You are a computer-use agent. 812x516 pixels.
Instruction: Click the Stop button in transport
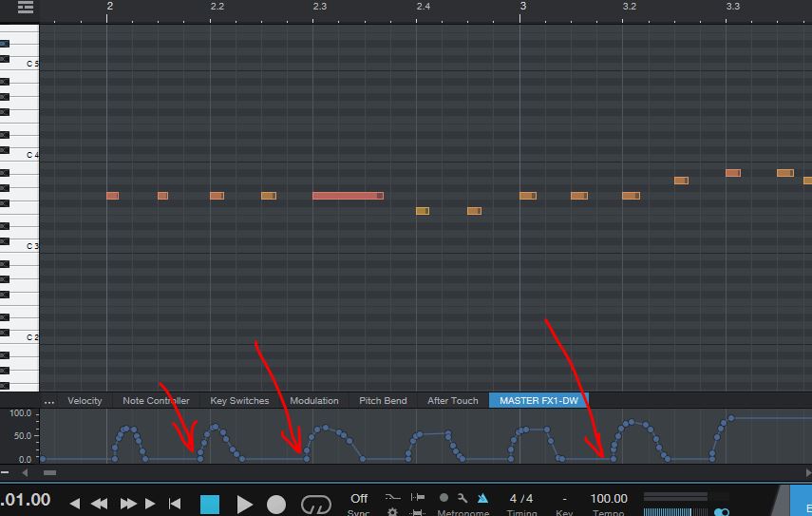[x=210, y=504]
